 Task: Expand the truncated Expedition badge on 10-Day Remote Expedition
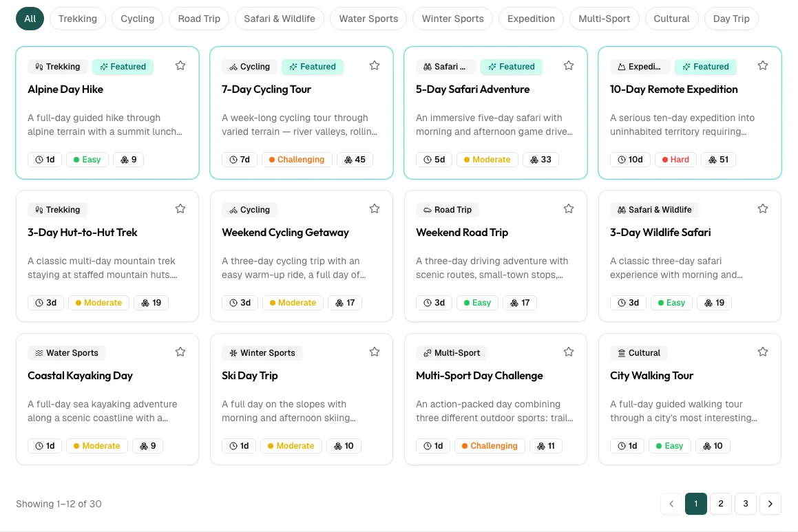(x=640, y=67)
